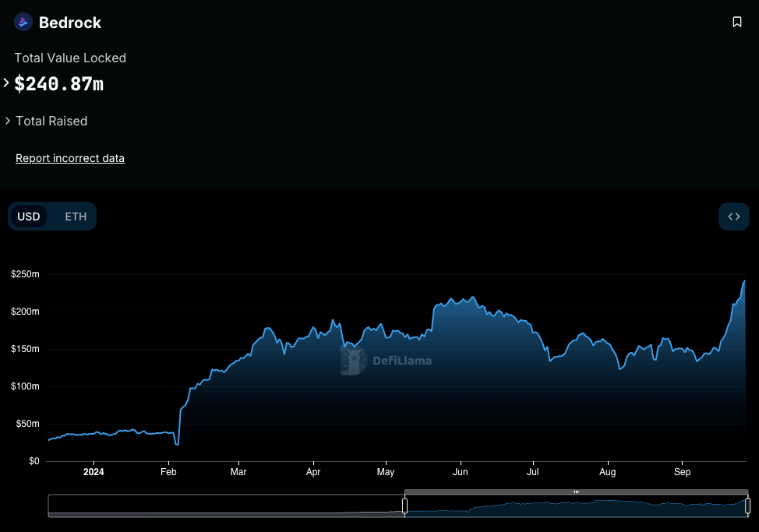Click the $0 y-axis label
Image resolution: width=759 pixels, height=532 pixels.
pos(34,461)
